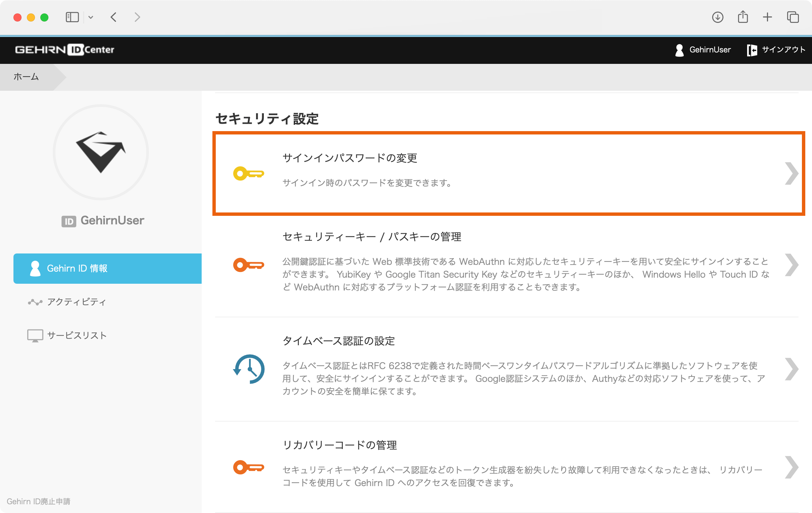Open the アクティビティ sidebar item
The image size is (812, 513).
(x=76, y=302)
